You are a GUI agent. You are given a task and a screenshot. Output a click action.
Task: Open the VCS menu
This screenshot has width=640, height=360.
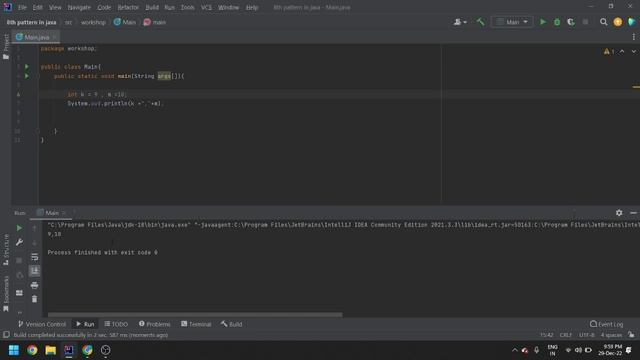pos(206,7)
